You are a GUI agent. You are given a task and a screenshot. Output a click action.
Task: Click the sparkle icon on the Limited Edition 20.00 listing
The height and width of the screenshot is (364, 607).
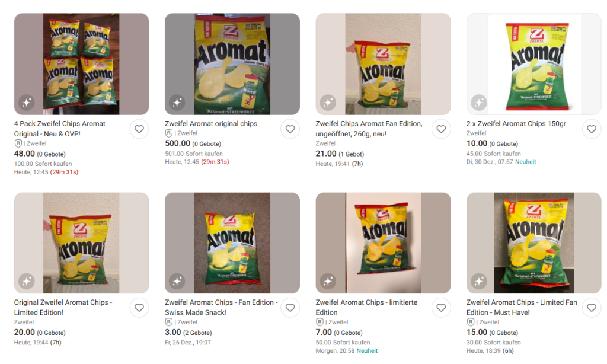[x=26, y=282]
